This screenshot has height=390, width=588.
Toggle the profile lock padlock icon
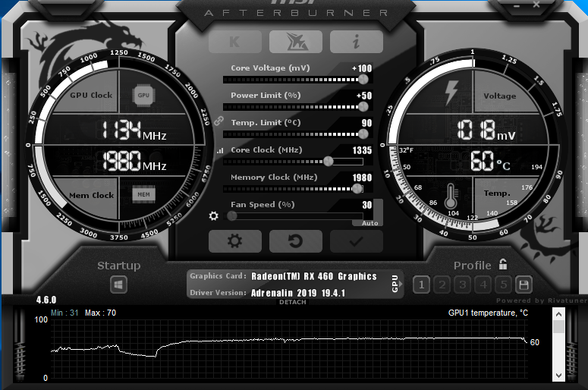click(x=503, y=264)
